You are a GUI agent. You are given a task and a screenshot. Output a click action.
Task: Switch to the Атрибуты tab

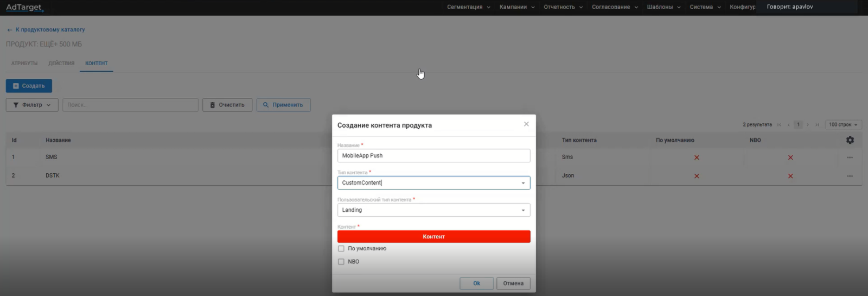[24, 64]
